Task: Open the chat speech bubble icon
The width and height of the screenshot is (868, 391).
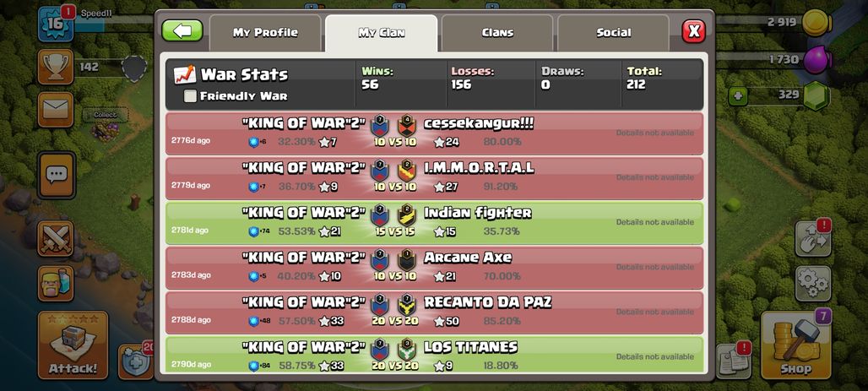Action: (x=56, y=175)
